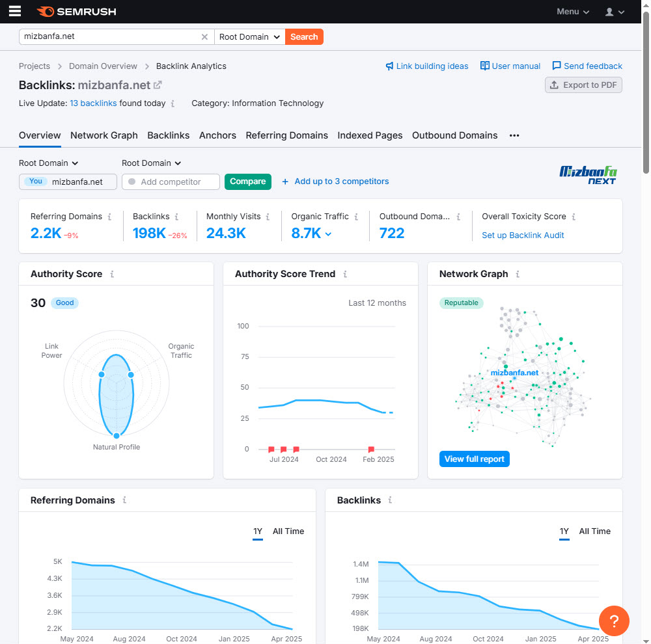This screenshot has height=644, width=651.
Task: Show Authority Score Trend info icon
Action: coord(345,274)
